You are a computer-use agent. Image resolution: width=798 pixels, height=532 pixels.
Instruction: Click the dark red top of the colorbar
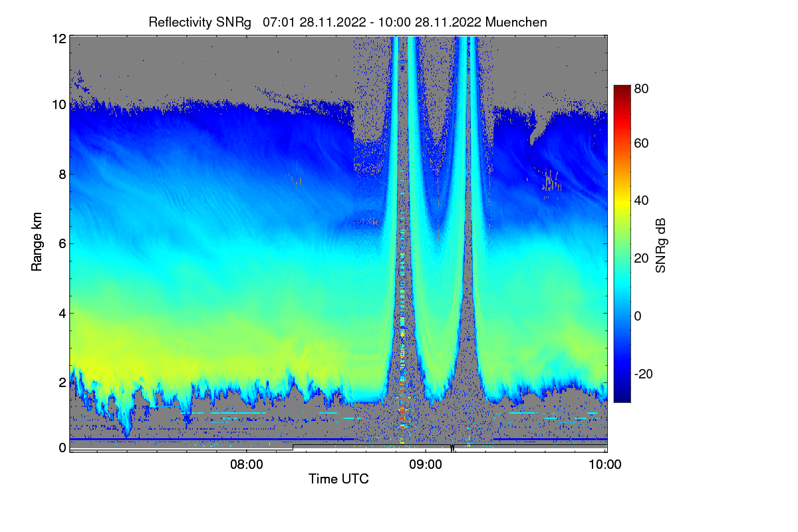(x=622, y=89)
